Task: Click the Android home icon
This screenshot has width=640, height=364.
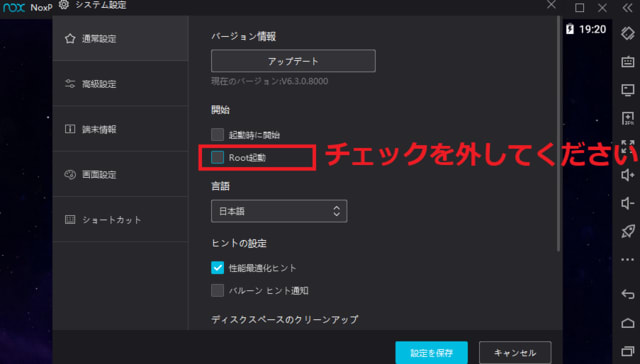Action: 628,323
